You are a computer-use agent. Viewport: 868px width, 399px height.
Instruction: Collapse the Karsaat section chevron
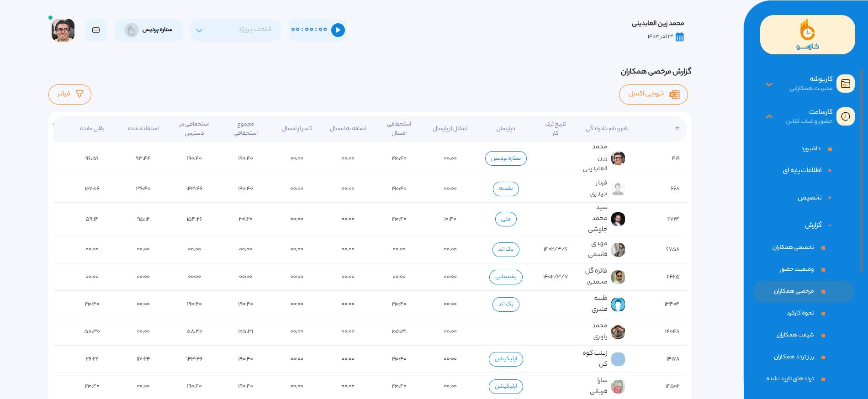tap(769, 116)
